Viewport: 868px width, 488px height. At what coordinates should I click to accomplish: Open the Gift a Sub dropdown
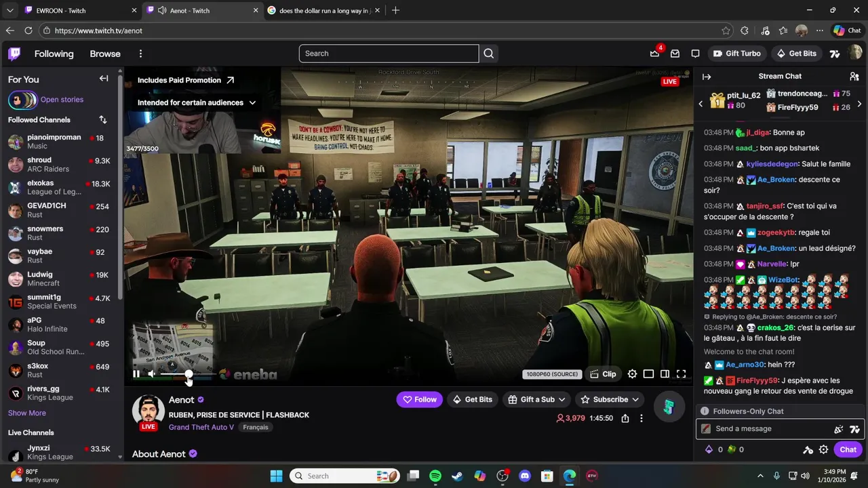[x=538, y=399]
